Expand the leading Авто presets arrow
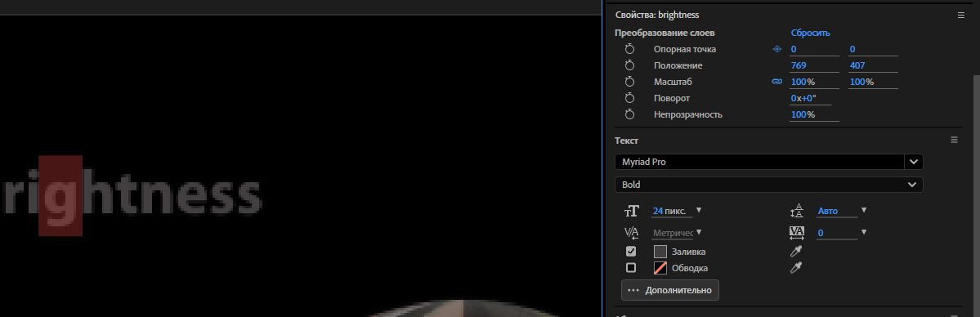 (x=864, y=210)
